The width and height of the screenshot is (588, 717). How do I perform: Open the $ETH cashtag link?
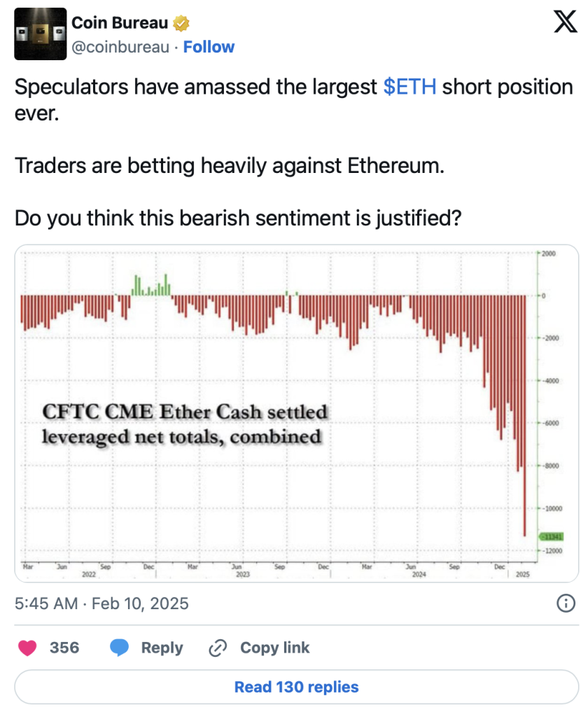tap(409, 87)
